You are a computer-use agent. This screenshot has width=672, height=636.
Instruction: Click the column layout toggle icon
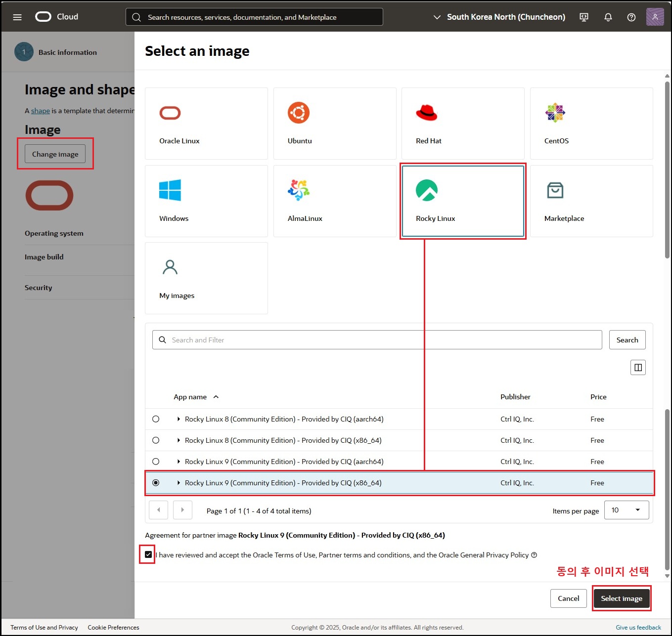[x=638, y=367]
